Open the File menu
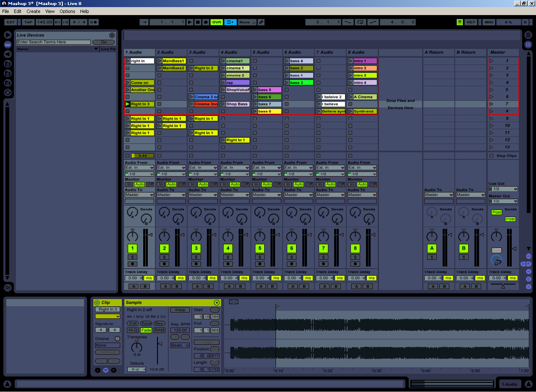The width and height of the screenshot is (536, 392). coord(5,11)
